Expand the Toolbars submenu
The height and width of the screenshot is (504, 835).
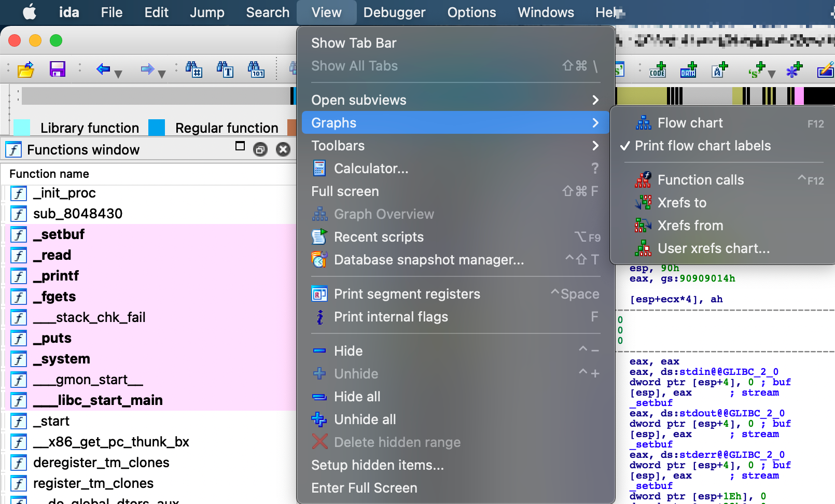pos(455,146)
